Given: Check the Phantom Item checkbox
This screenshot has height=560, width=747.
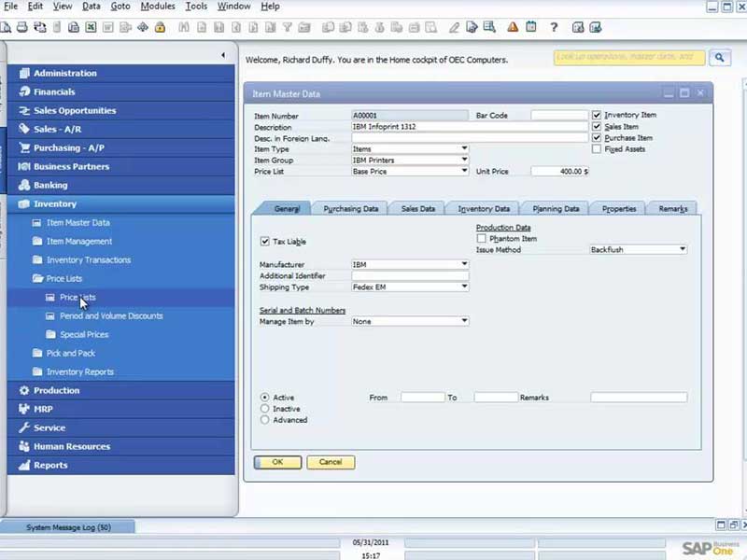Looking at the screenshot, I should coord(483,238).
